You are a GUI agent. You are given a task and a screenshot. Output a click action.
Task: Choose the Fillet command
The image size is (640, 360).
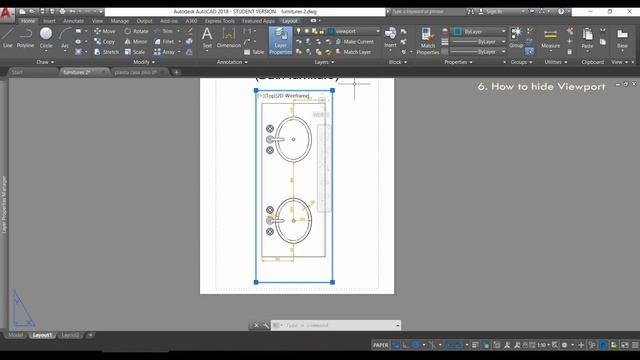click(164, 42)
